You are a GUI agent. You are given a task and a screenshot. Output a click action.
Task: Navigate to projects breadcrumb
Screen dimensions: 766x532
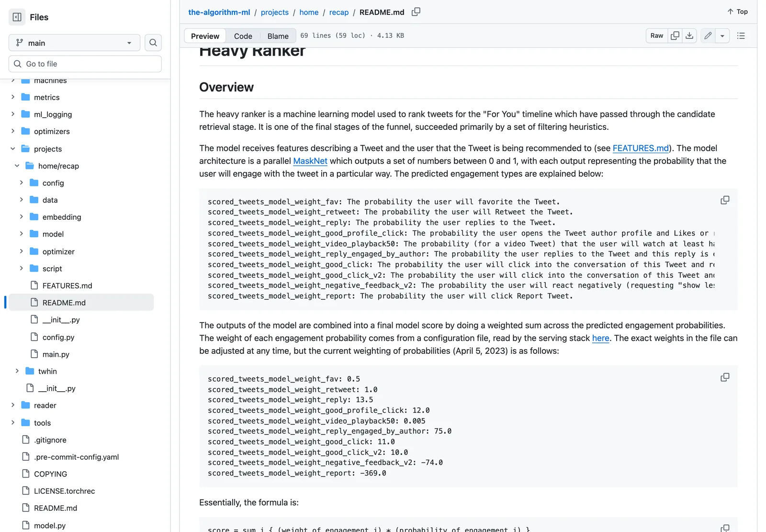point(275,12)
